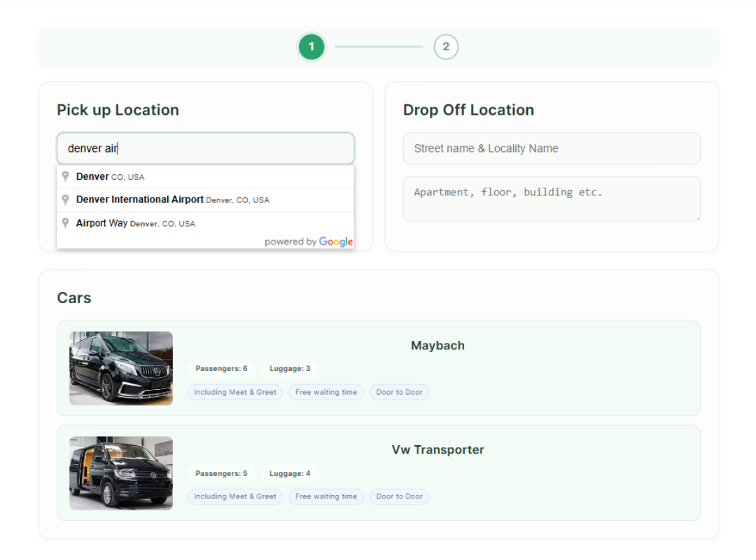756x560 pixels.
Task: Click the Google logo in the suggestions dropdown
Action: click(x=335, y=241)
